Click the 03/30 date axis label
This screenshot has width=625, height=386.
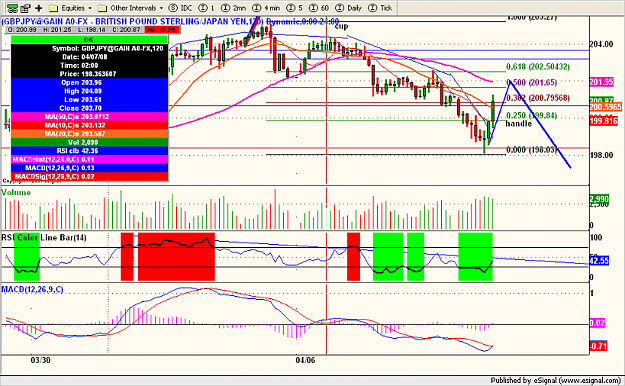click(x=41, y=360)
